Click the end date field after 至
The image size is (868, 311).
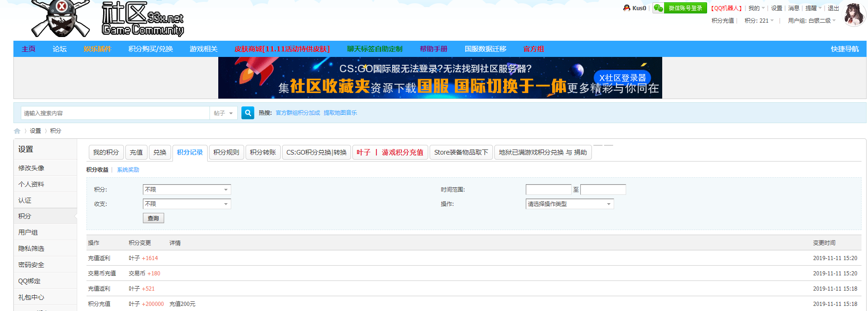(x=603, y=190)
